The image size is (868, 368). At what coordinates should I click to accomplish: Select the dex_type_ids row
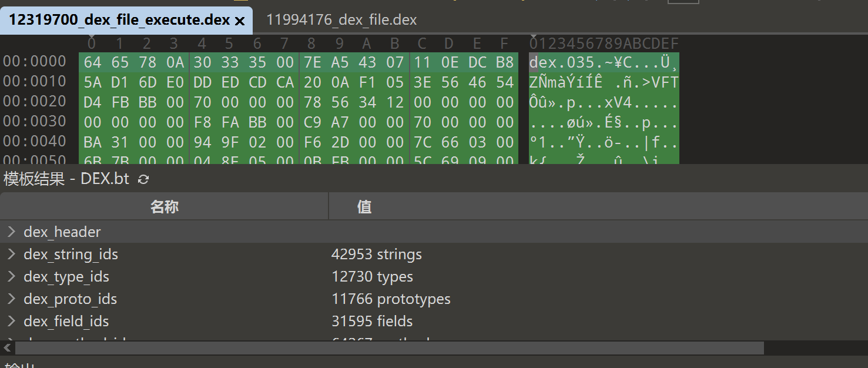tap(434, 276)
